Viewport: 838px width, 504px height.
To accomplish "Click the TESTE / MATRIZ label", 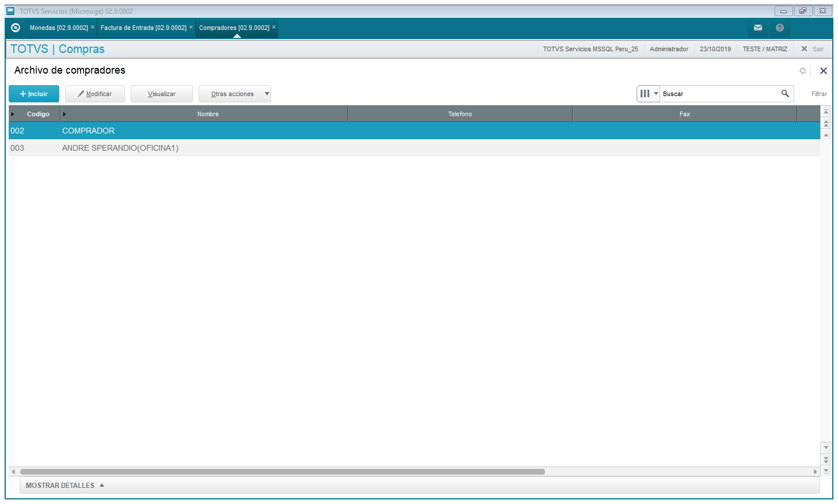I will [x=765, y=49].
